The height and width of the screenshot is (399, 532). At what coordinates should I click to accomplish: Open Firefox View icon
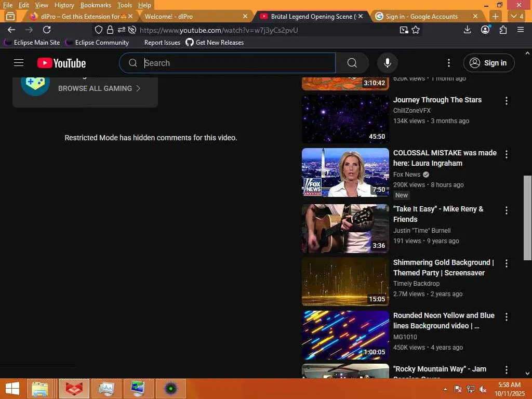coord(10,16)
